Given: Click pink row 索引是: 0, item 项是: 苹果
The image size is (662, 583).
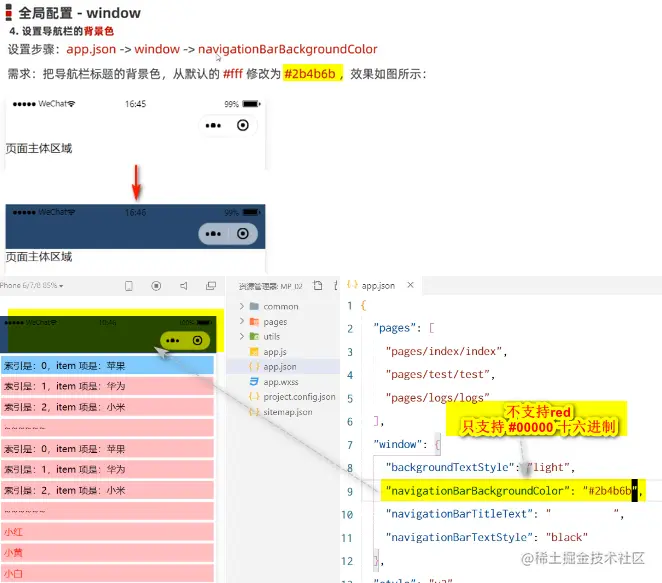Looking at the screenshot, I should (x=107, y=449).
